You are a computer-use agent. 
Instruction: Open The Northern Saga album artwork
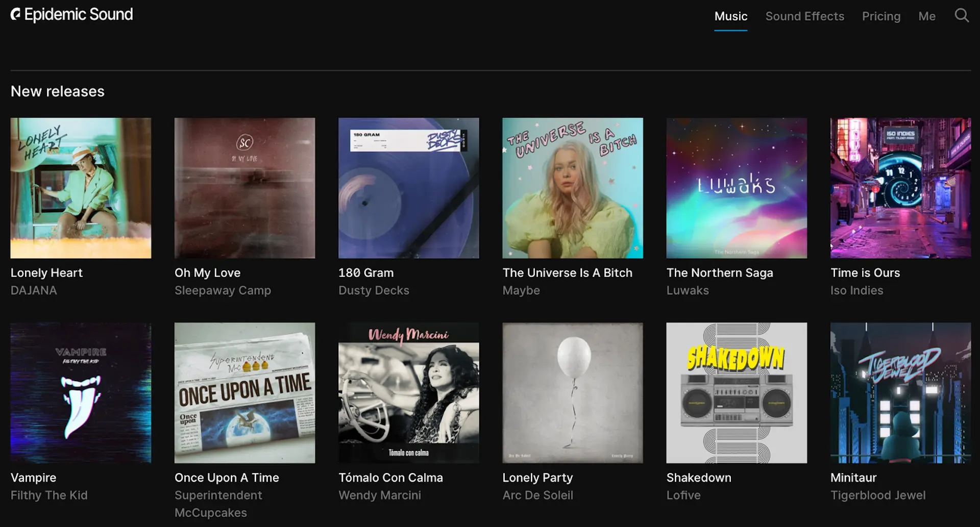click(737, 188)
